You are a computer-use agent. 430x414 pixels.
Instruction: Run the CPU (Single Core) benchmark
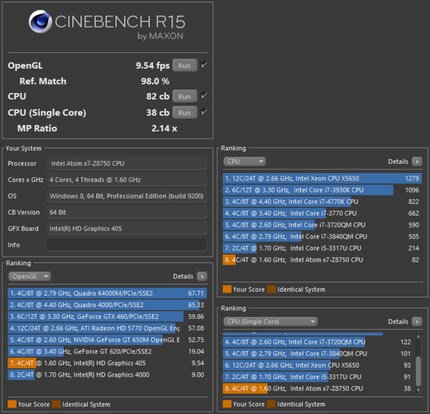click(185, 112)
